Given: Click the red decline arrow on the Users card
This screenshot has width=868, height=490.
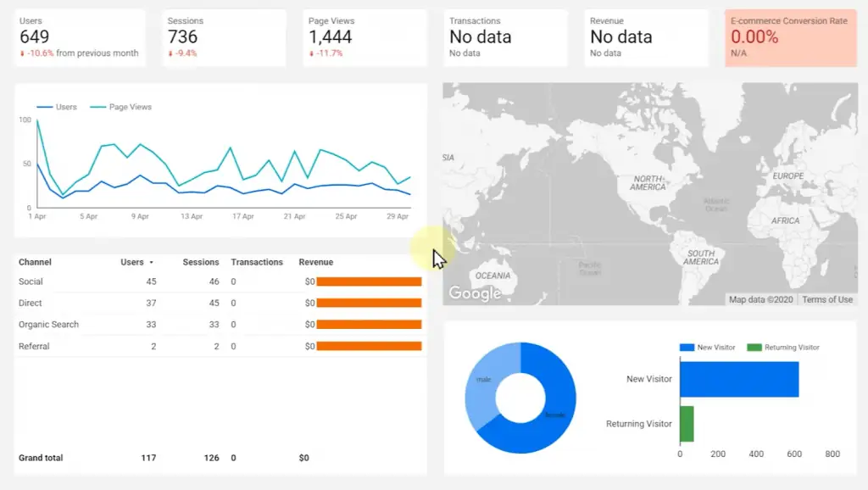Looking at the screenshot, I should click(x=23, y=53).
